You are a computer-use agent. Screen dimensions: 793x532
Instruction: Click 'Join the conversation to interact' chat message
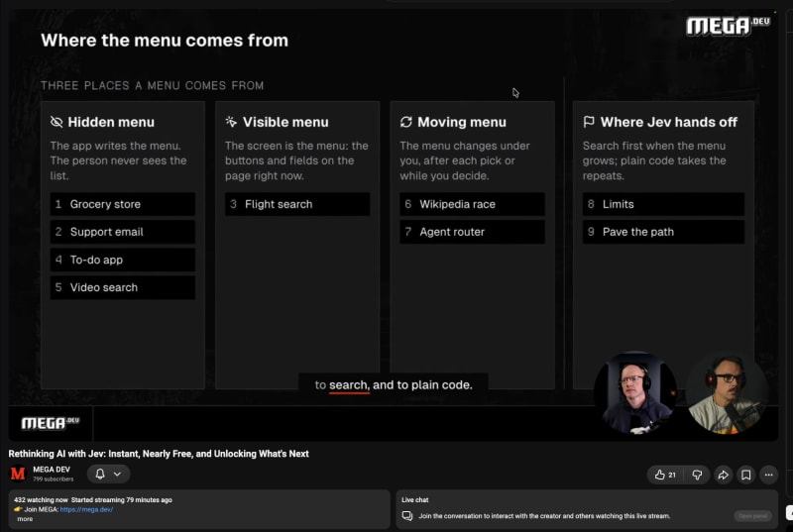544,516
